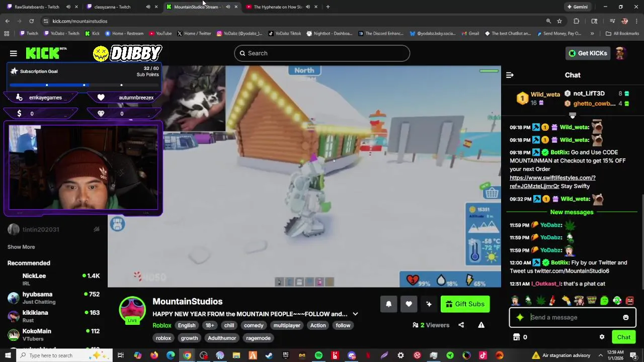Mute the MountainStudios Stream tab audio
Viewport: 644px width, 362px height.
pos(228,7)
